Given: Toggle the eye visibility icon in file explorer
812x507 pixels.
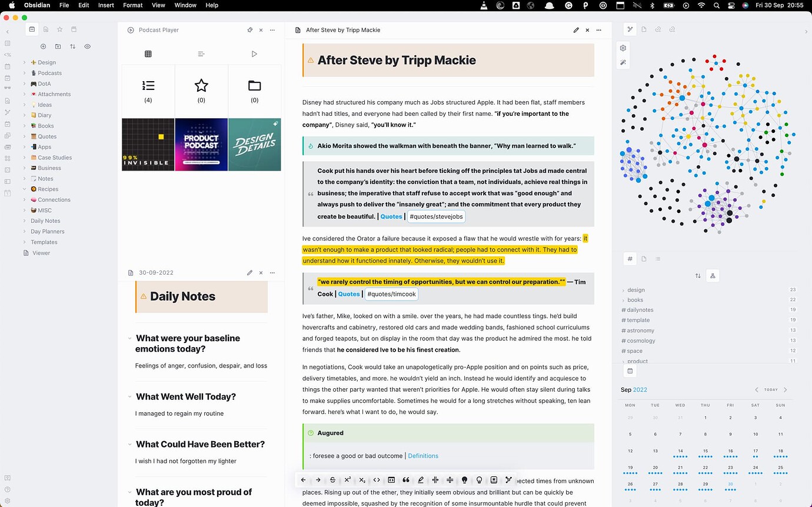Looking at the screenshot, I should point(87,46).
